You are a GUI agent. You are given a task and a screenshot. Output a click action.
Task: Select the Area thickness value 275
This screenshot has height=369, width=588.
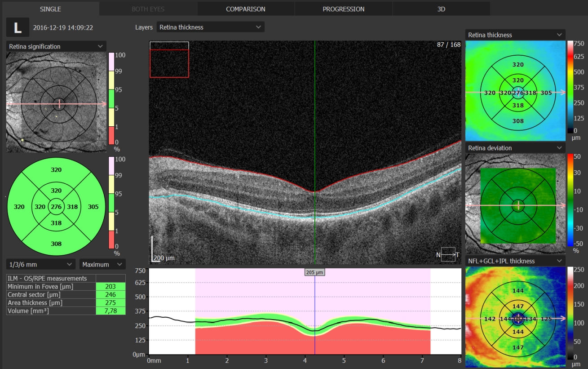click(x=111, y=302)
